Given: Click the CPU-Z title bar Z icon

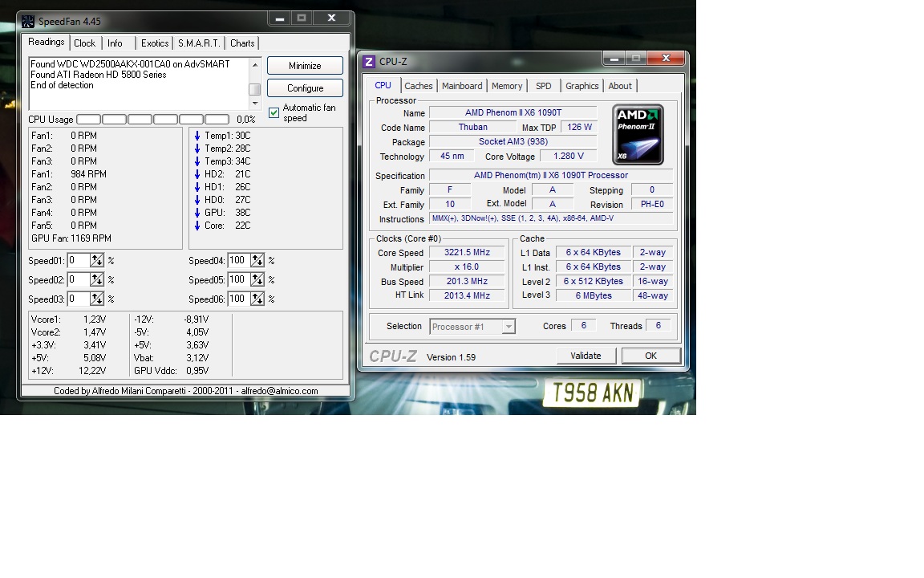Looking at the screenshot, I should (x=369, y=61).
